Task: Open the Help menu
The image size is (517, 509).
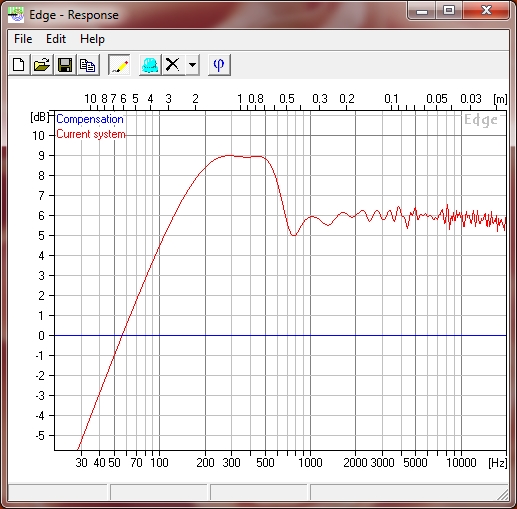Action: click(x=92, y=39)
